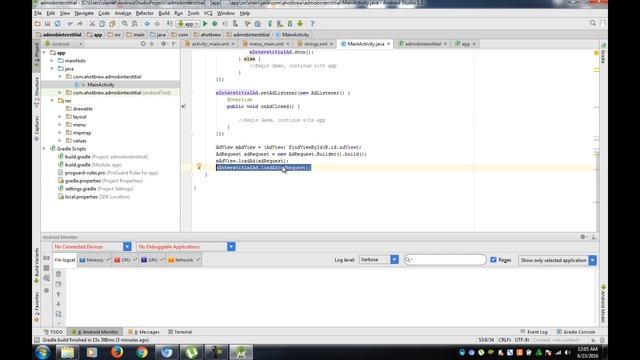Click the yellow lightbulb intention icon
This screenshot has height=360, width=640.
pos(199,166)
